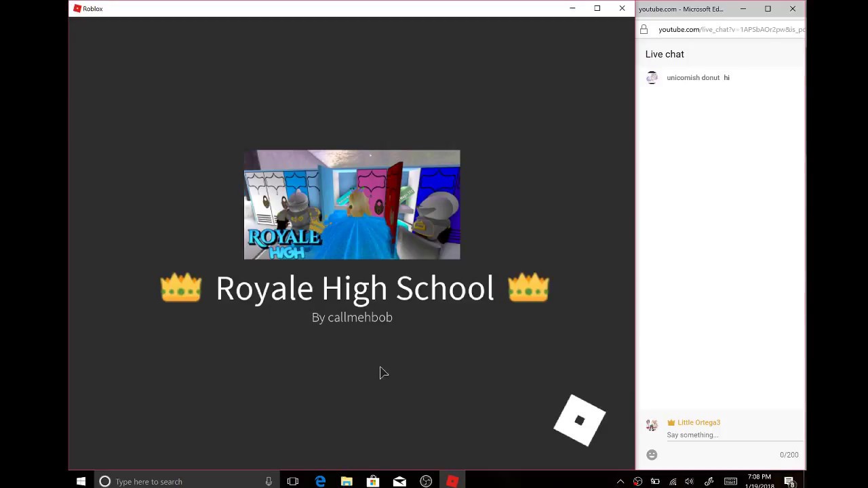Open File Explorer from the taskbar
The width and height of the screenshot is (868, 488).
click(347, 481)
